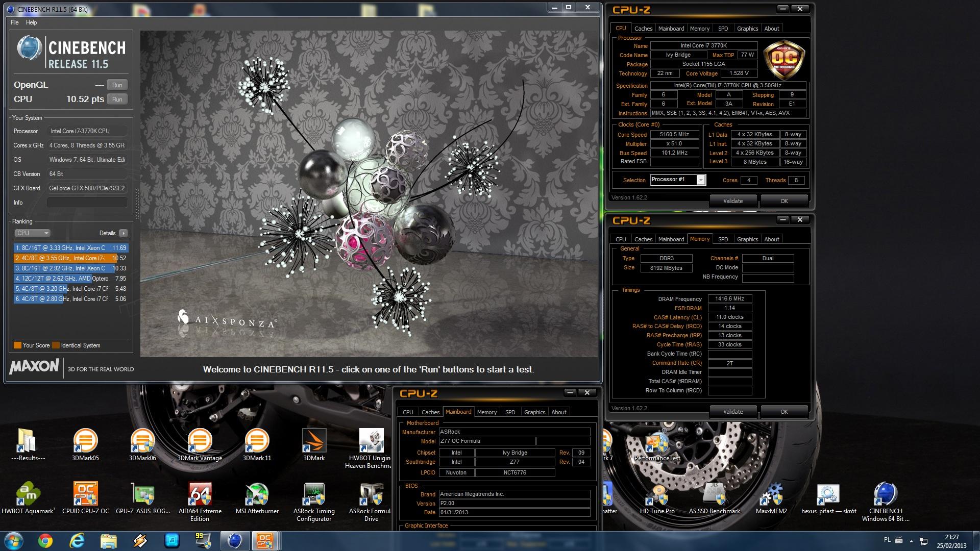Launch HWBOT Aquamark3 desktop shortcut
Image resolution: width=980 pixels, height=551 pixels.
pos(28,498)
